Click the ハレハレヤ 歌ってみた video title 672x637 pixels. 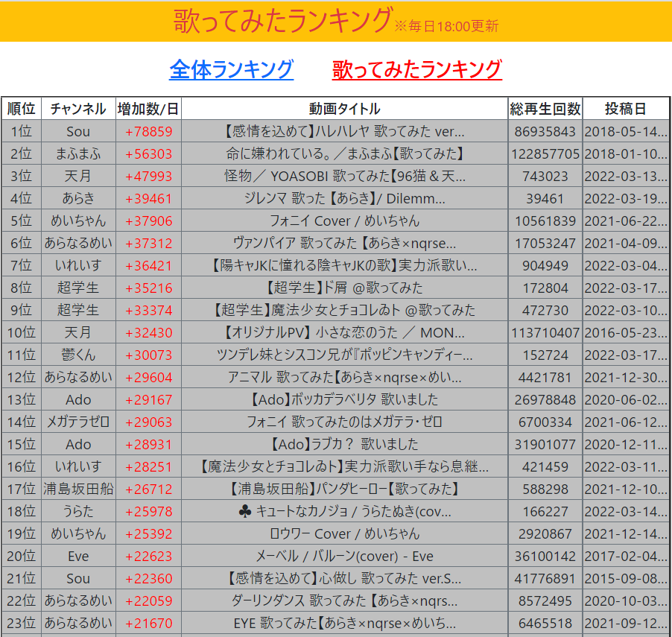click(345, 132)
